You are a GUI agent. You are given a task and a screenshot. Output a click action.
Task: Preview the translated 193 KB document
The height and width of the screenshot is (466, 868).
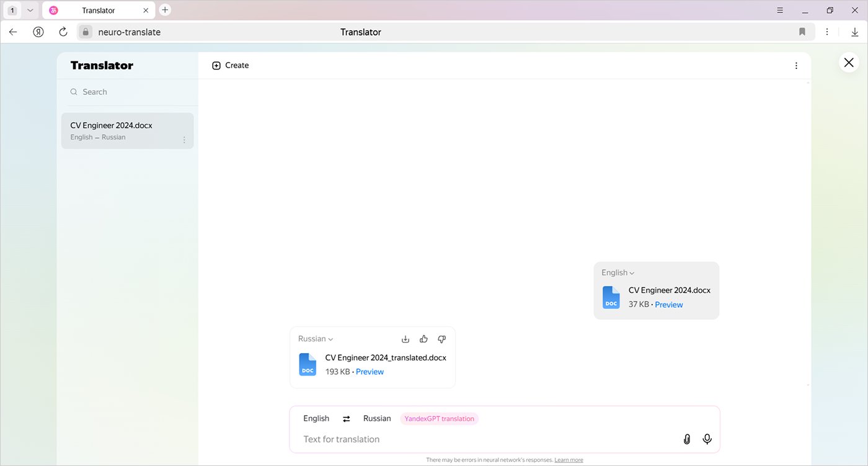pyautogui.click(x=370, y=372)
